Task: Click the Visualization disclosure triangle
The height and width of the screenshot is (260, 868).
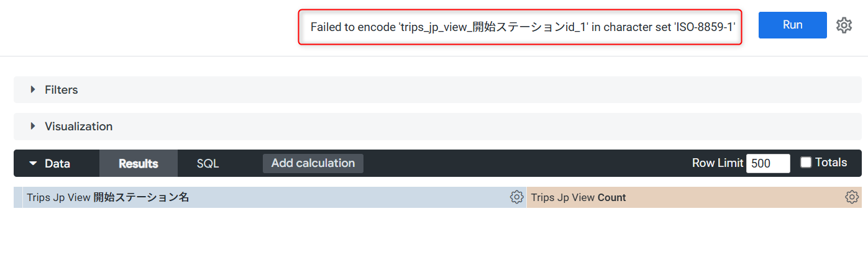Action: [x=33, y=127]
